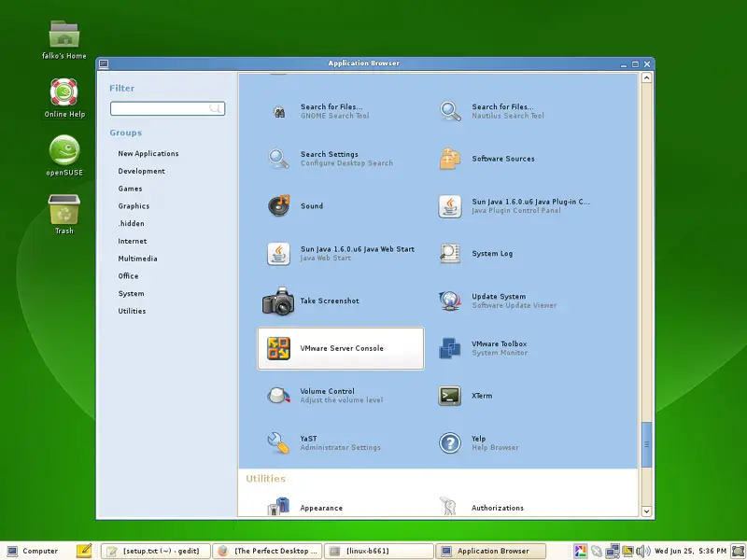This screenshot has height=560, width=747.
Task: Select the System group
Action: tap(131, 293)
